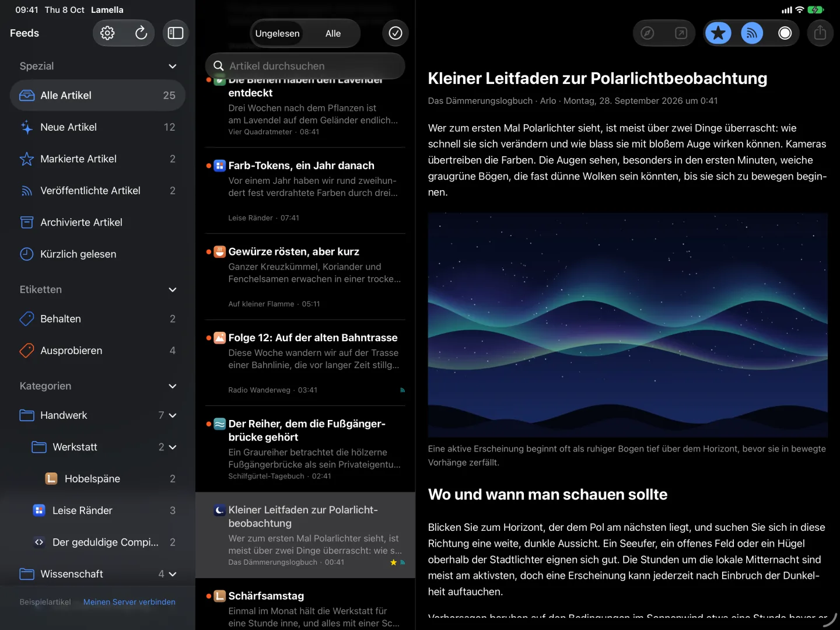Open the Hobelspäne feed
The width and height of the screenshot is (840, 630).
tap(97, 479)
